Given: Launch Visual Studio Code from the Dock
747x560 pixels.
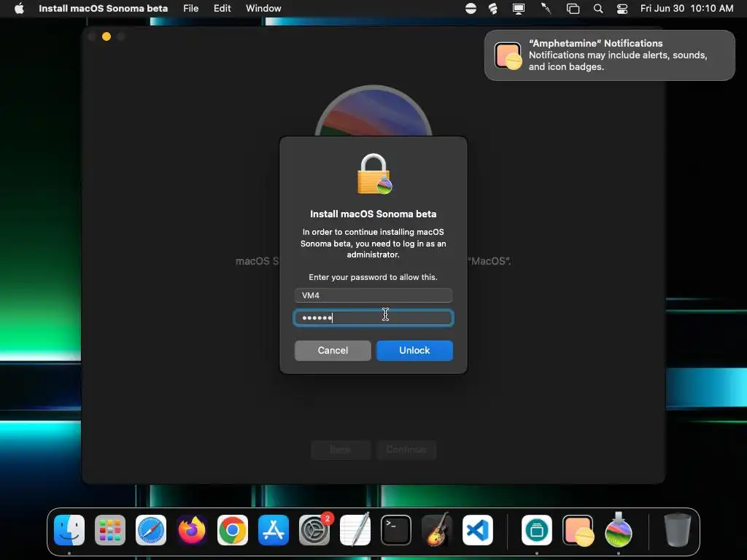Looking at the screenshot, I should click(x=478, y=530).
